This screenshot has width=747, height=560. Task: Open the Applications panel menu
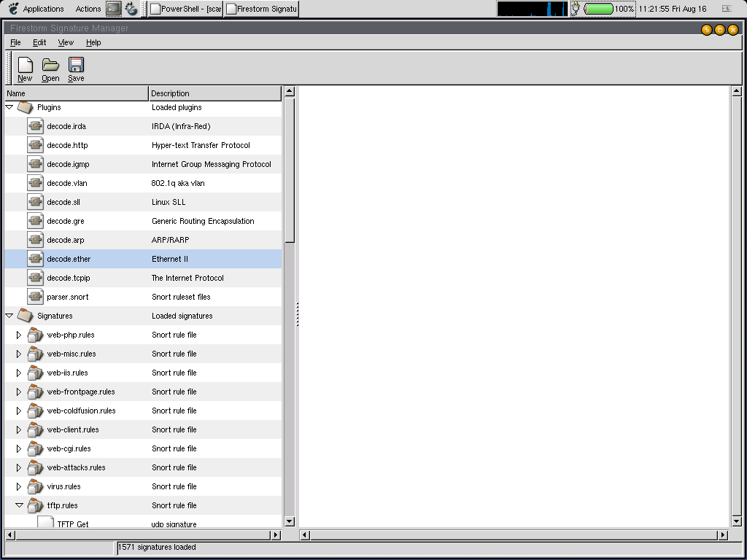coord(43,9)
